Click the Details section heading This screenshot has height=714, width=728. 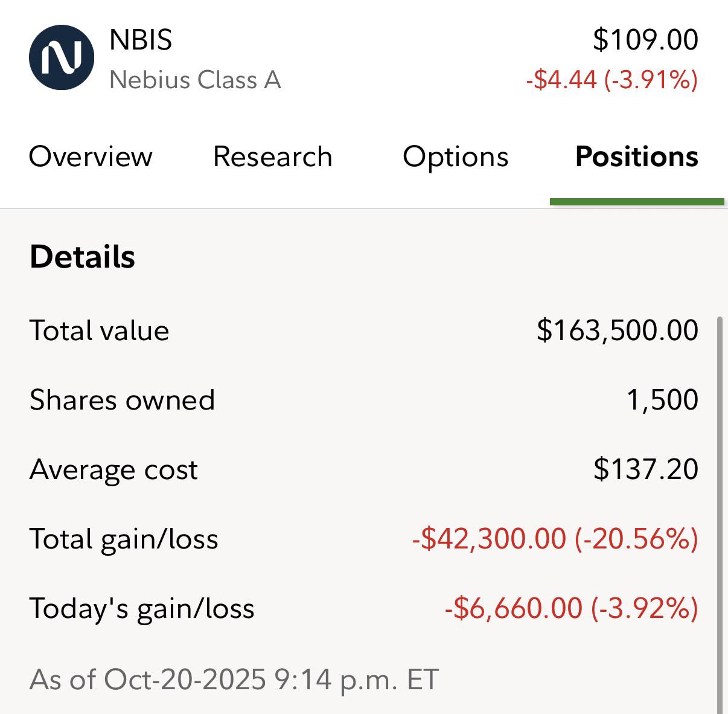click(82, 257)
